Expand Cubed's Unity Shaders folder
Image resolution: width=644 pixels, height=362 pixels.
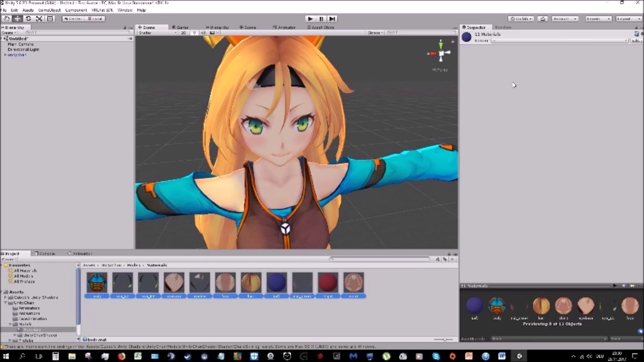pos(6,297)
